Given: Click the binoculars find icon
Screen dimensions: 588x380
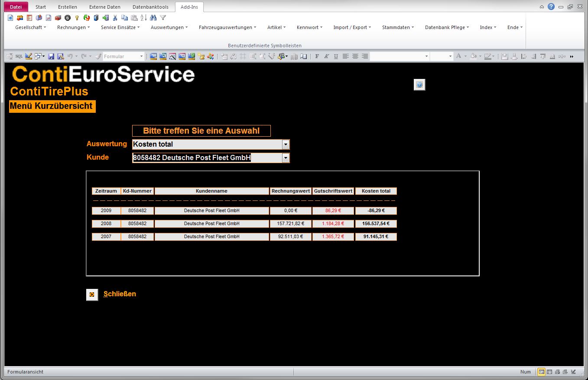Looking at the screenshot, I should [153, 18].
